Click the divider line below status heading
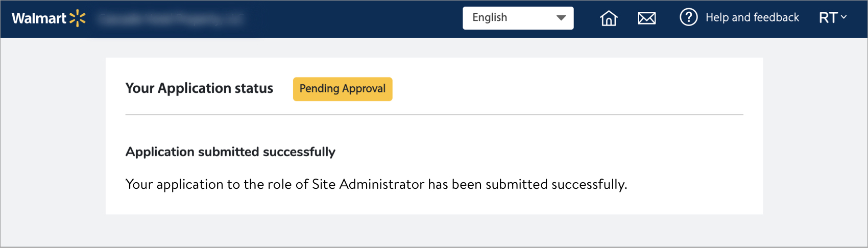 tap(434, 115)
